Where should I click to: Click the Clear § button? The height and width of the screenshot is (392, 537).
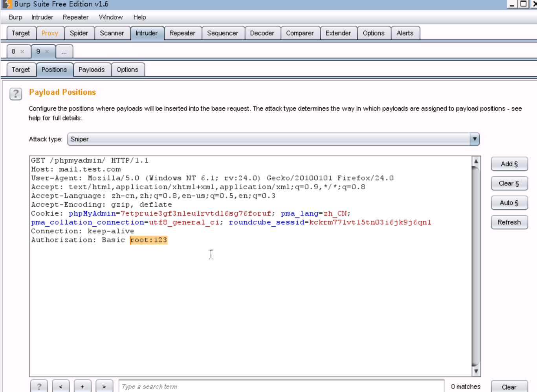coord(509,183)
